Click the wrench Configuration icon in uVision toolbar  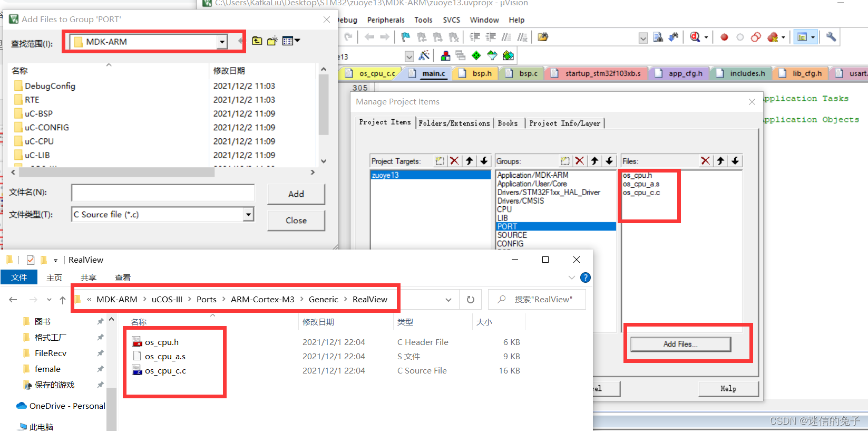point(831,37)
